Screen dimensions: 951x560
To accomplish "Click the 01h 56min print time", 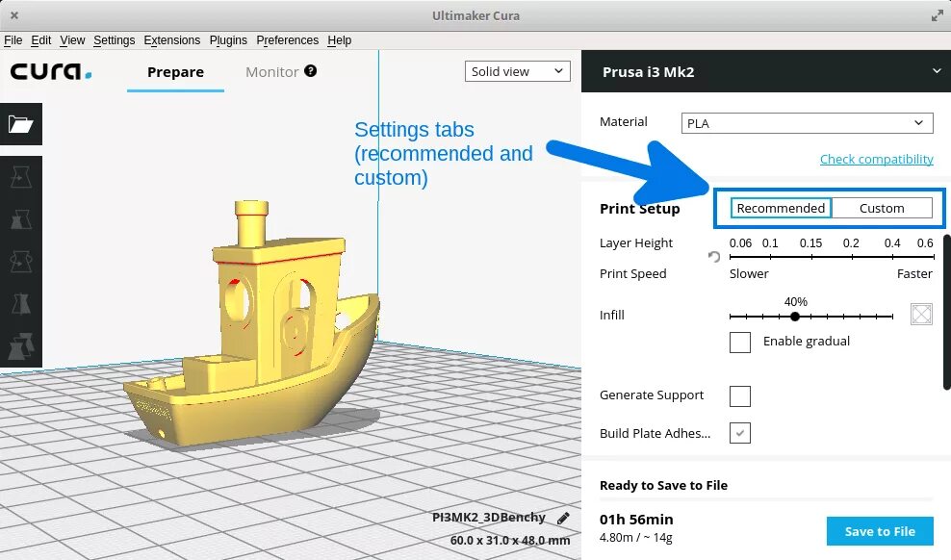I will [636, 520].
